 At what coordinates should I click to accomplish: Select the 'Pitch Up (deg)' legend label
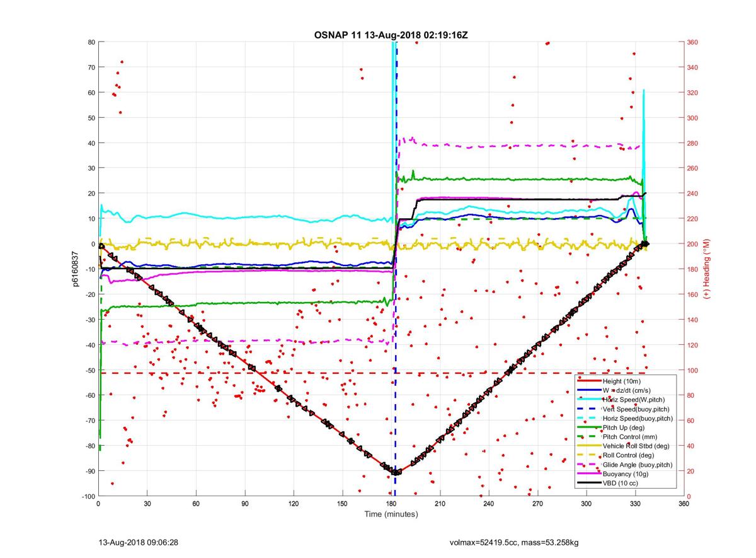click(624, 427)
